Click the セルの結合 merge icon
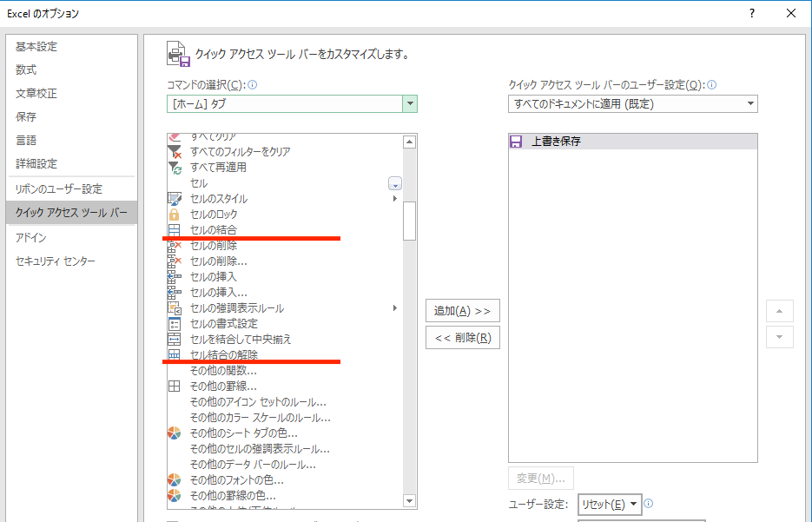 coord(175,230)
